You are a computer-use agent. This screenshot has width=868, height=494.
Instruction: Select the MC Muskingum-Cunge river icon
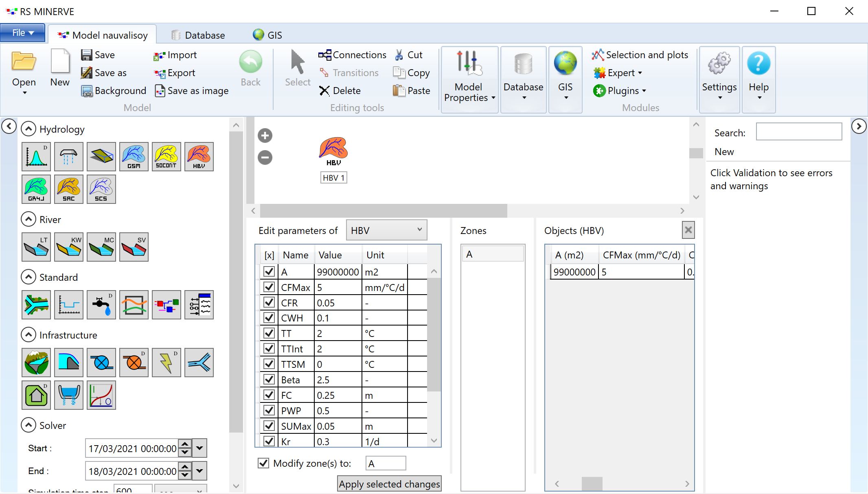point(101,247)
